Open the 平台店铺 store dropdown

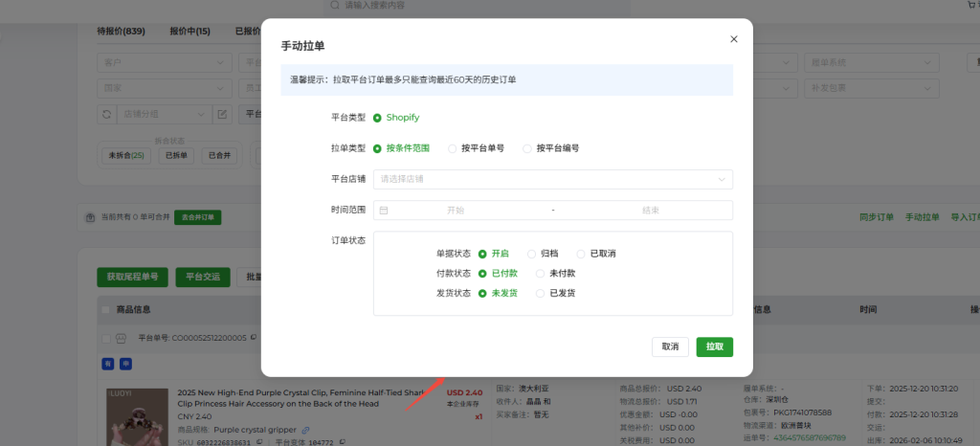click(x=553, y=179)
